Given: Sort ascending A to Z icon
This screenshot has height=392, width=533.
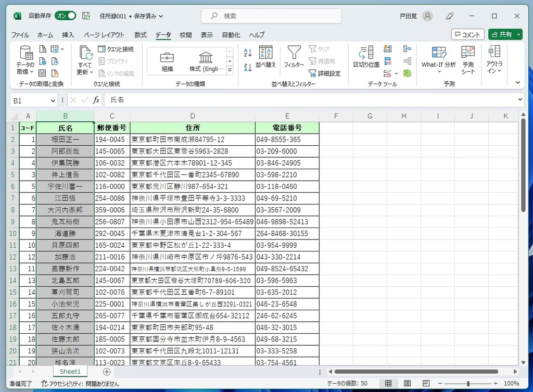Looking at the screenshot, I should 248,53.
